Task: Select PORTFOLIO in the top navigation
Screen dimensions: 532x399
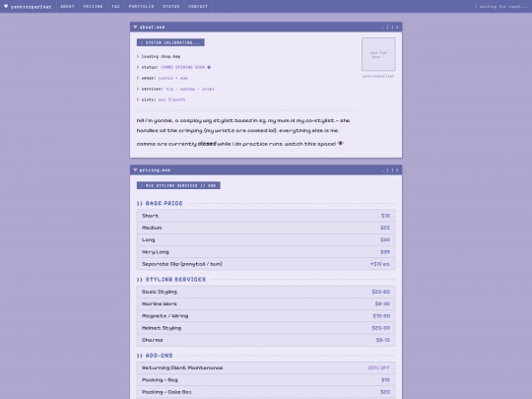Action: [x=141, y=7]
